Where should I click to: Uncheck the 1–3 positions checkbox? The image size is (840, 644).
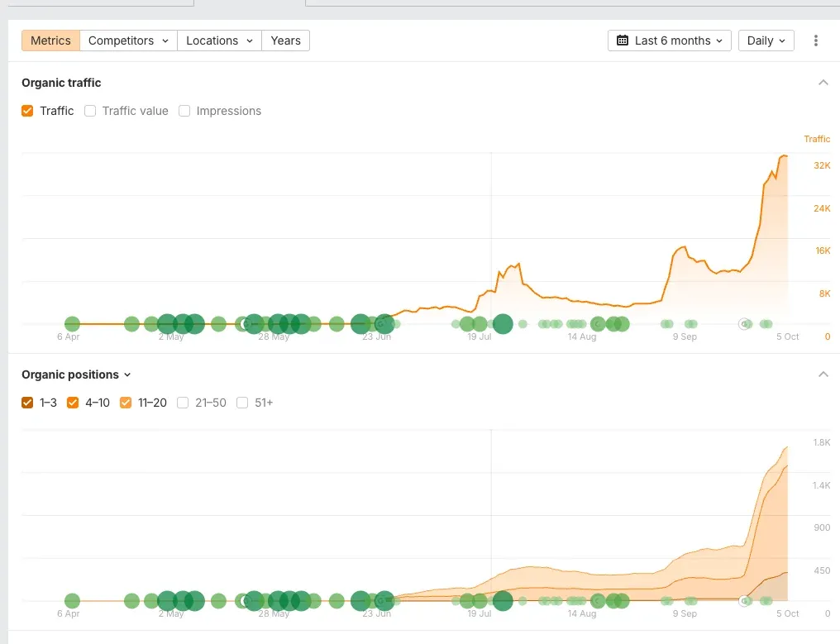point(27,403)
